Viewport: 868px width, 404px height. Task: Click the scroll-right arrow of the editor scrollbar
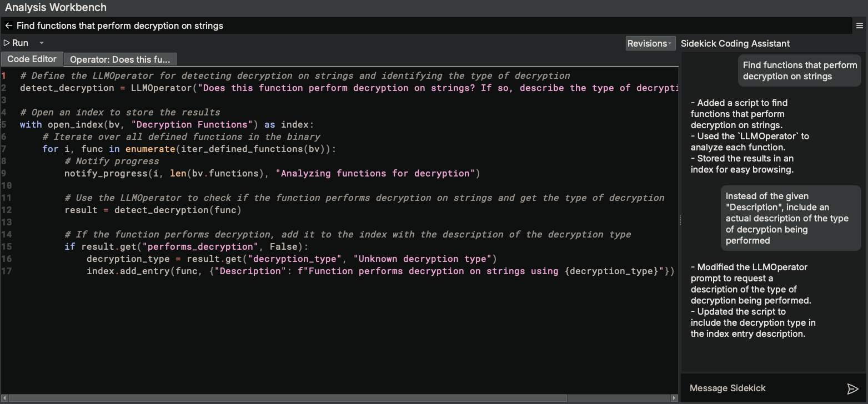click(675, 398)
